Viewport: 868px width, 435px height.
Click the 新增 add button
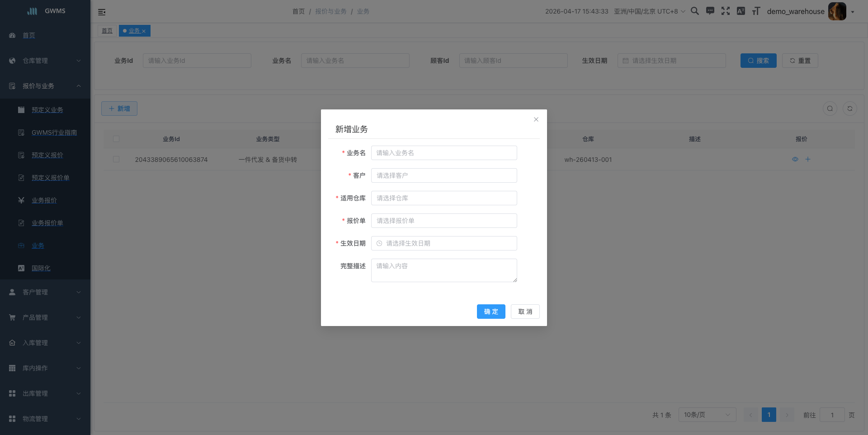(119, 109)
